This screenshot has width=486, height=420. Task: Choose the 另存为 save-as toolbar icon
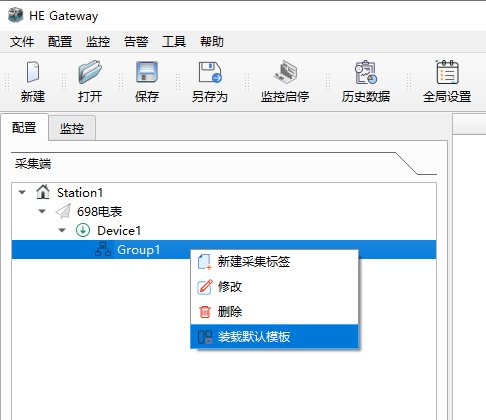point(210,72)
